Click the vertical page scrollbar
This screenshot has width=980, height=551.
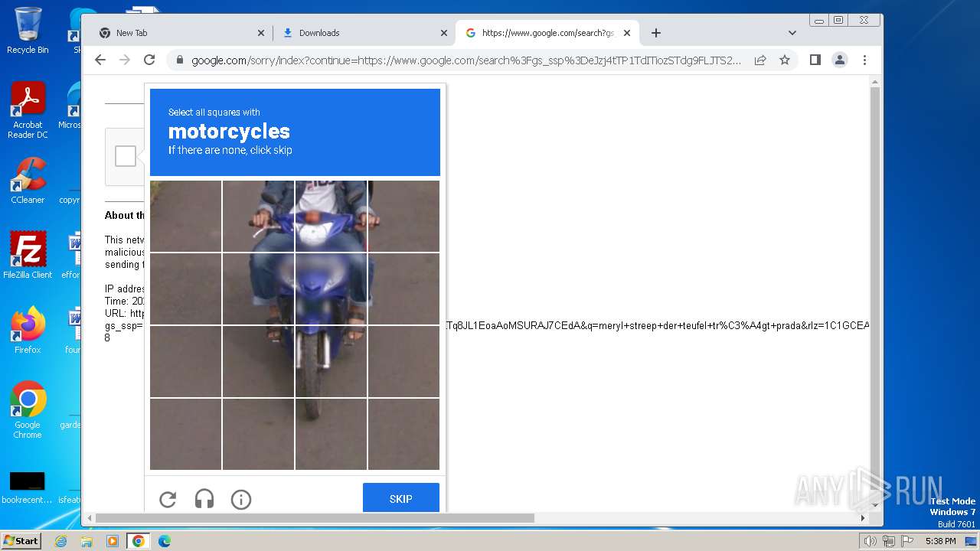875,293
